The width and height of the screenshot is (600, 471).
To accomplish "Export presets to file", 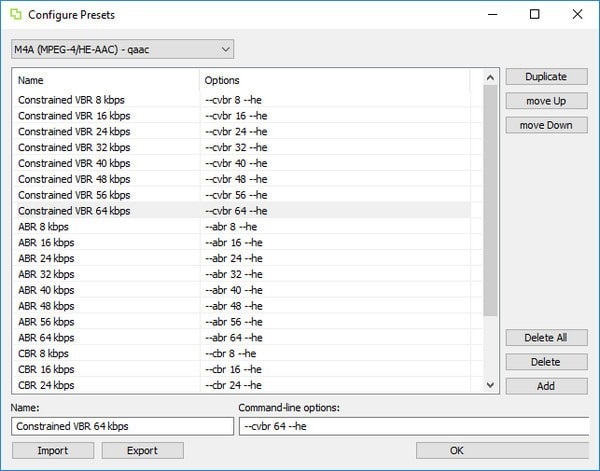I will 142,451.
